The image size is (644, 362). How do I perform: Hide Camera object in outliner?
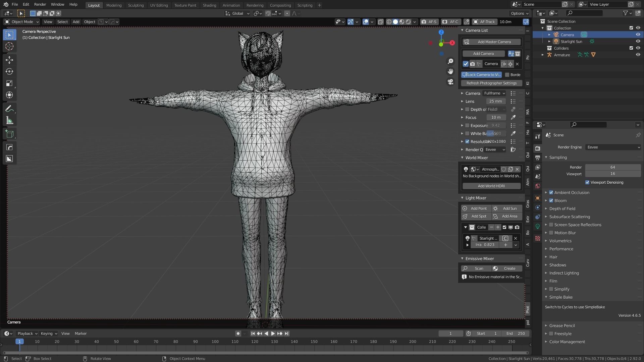click(638, 35)
